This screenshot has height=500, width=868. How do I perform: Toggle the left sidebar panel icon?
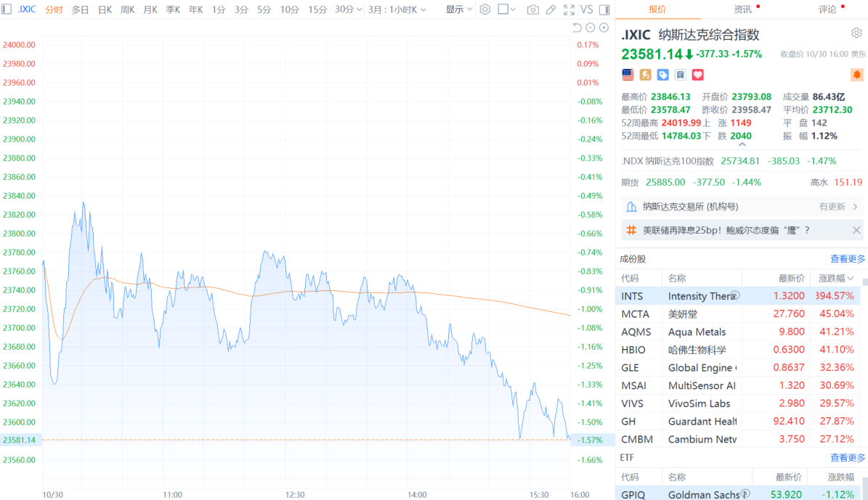pos(7,9)
